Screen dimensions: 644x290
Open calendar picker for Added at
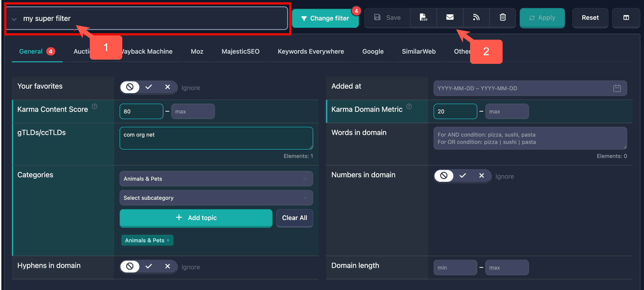tap(617, 88)
